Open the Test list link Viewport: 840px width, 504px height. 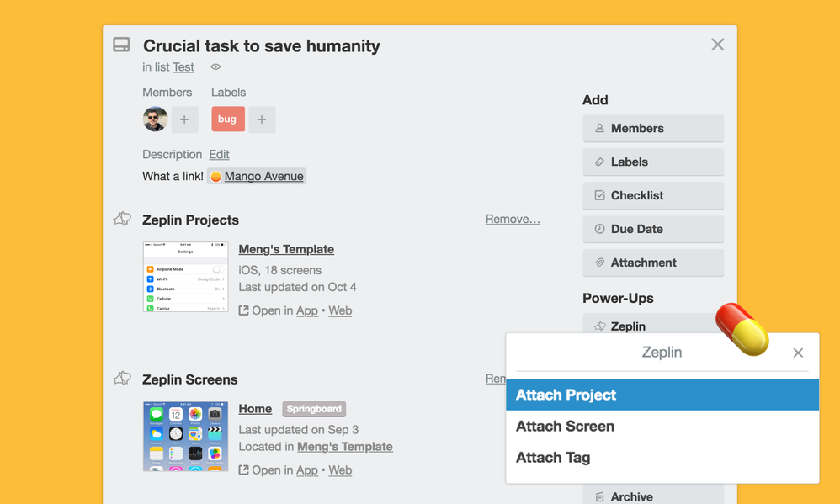coord(183,67)
